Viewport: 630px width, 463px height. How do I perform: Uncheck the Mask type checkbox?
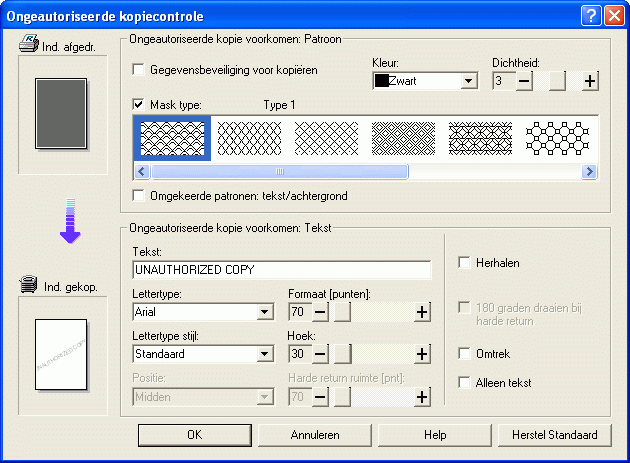click(x=139, y=104)
